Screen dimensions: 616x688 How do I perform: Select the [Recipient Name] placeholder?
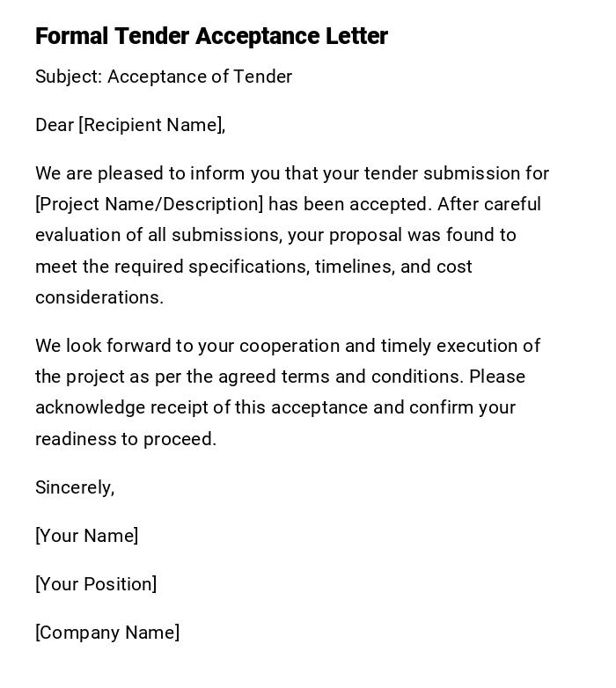click(x=151, y=125)
